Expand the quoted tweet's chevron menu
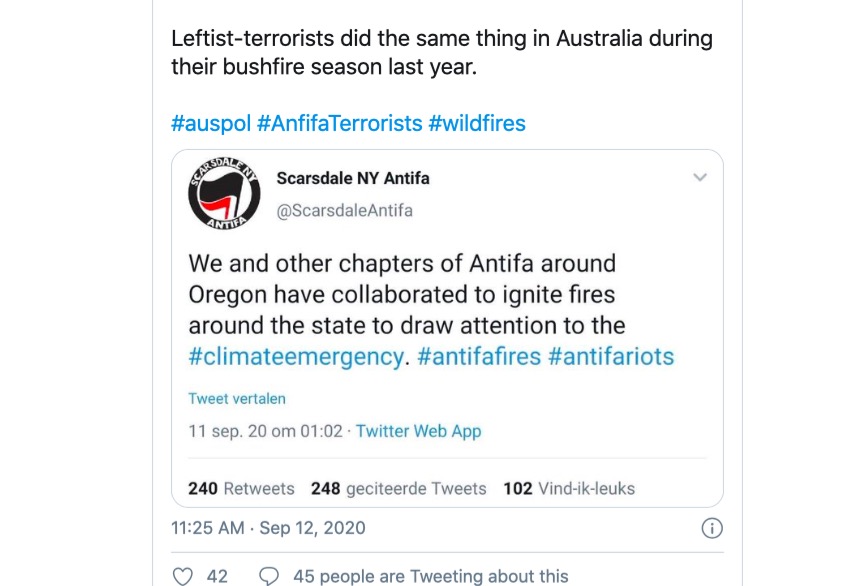The height and width of the screenshot is (586, 864). [x=700, y=178]
